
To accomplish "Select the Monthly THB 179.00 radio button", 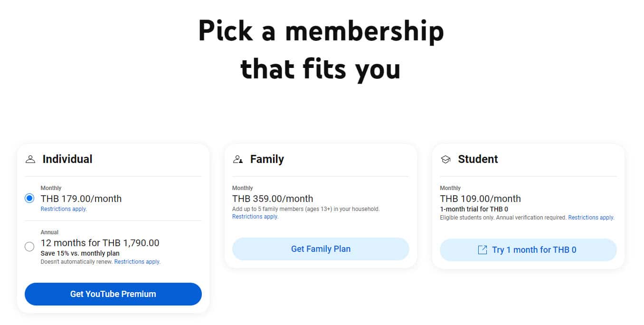I will (29, 199).
